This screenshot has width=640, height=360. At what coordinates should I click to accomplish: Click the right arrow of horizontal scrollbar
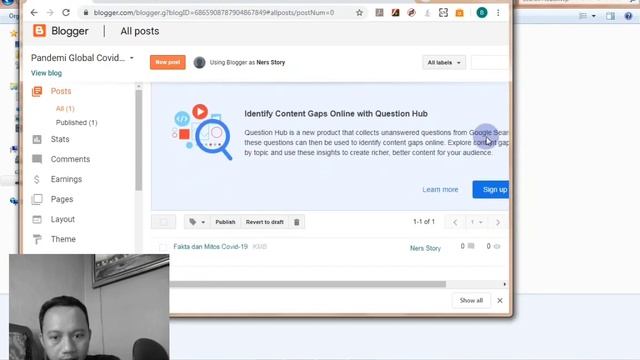505,284
